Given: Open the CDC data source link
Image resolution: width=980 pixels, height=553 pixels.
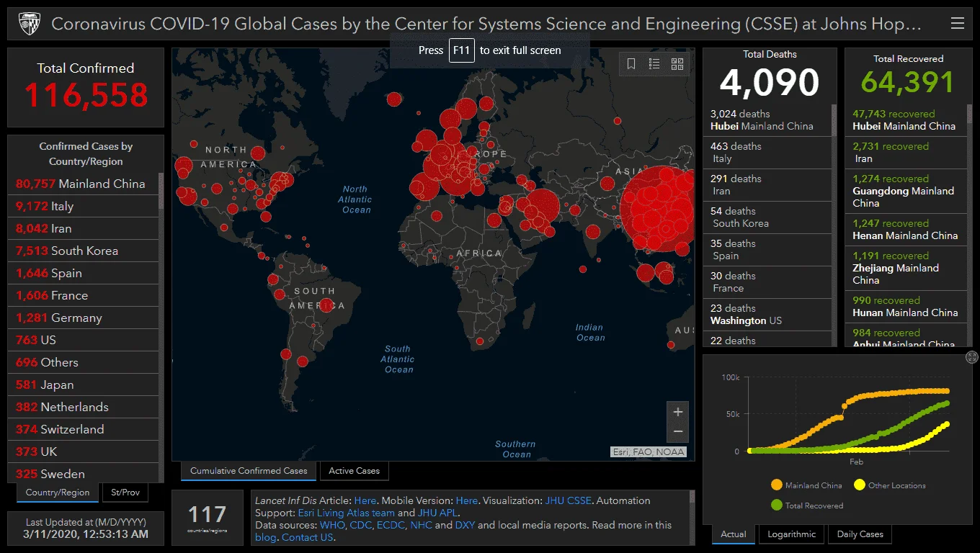Looking at the screenshot, I should 360,525.
